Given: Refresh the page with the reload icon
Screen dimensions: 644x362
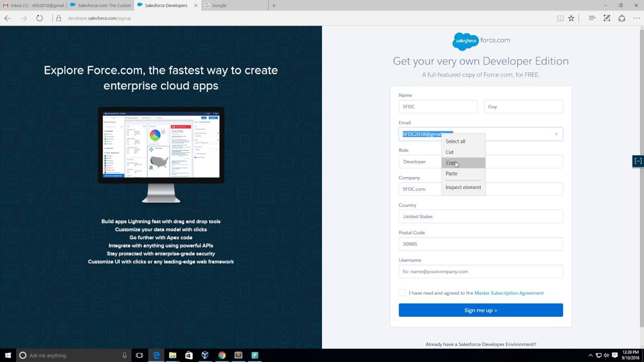Looking at the screenshot, I should 39,18.
